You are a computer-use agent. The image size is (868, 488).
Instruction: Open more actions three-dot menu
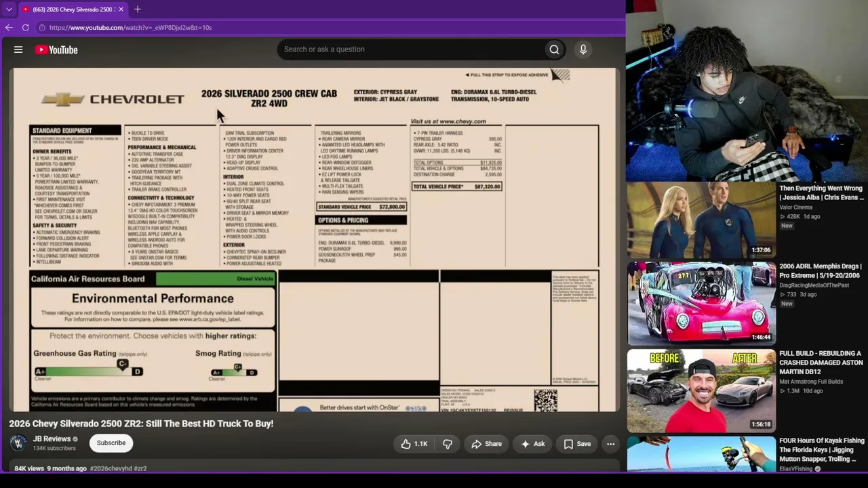click(x=611, y=444)
